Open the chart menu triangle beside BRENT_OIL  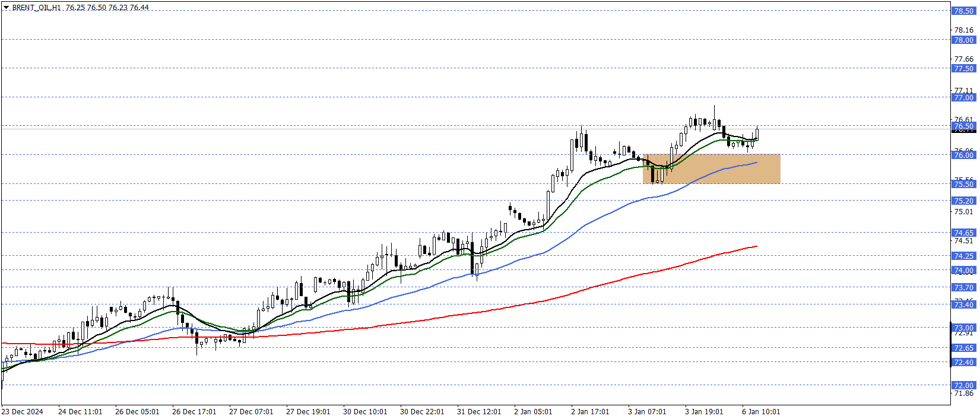(x=6, y=8)
